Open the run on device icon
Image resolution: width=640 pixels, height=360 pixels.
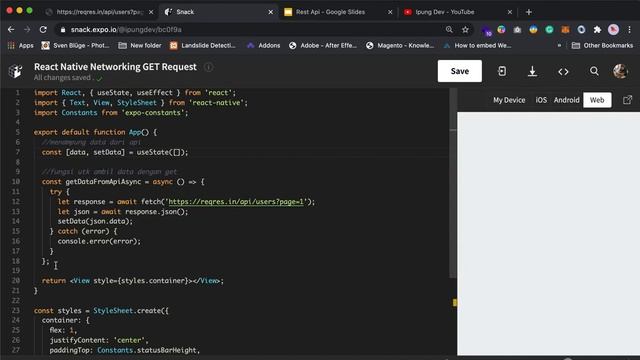coord(502,71)
